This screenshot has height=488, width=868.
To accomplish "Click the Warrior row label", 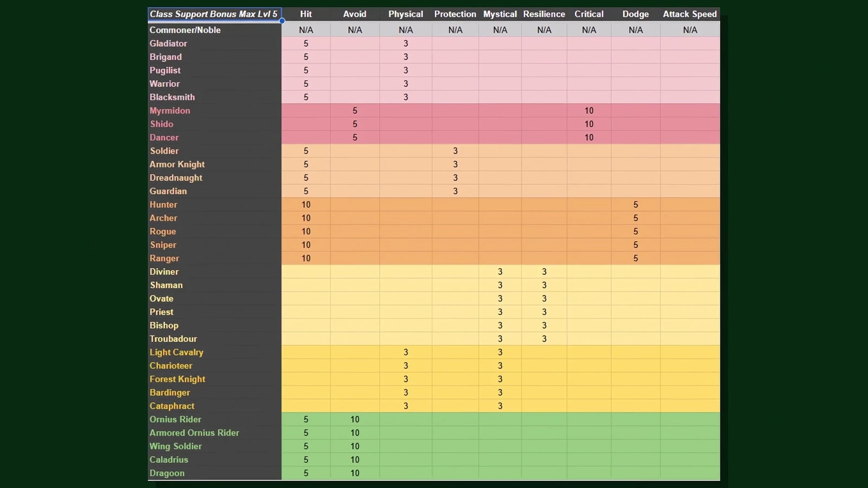I will (x=164, y=84).
